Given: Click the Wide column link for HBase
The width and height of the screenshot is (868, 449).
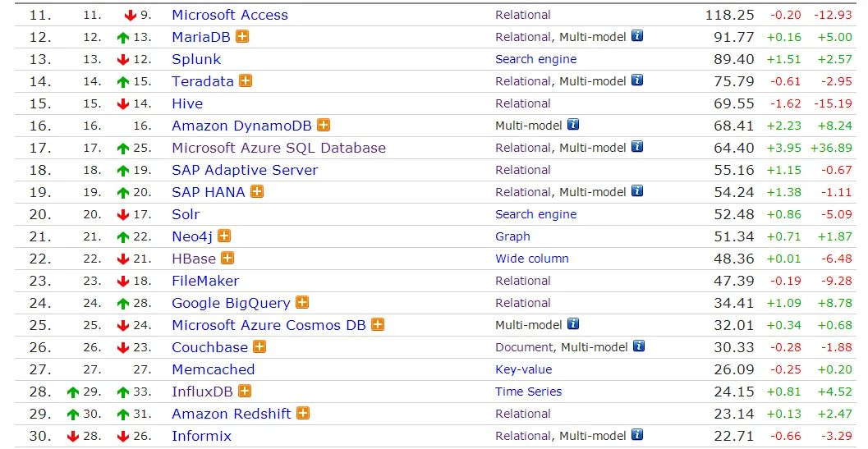Looking at the screenshot, I should [x=532, y=259].
